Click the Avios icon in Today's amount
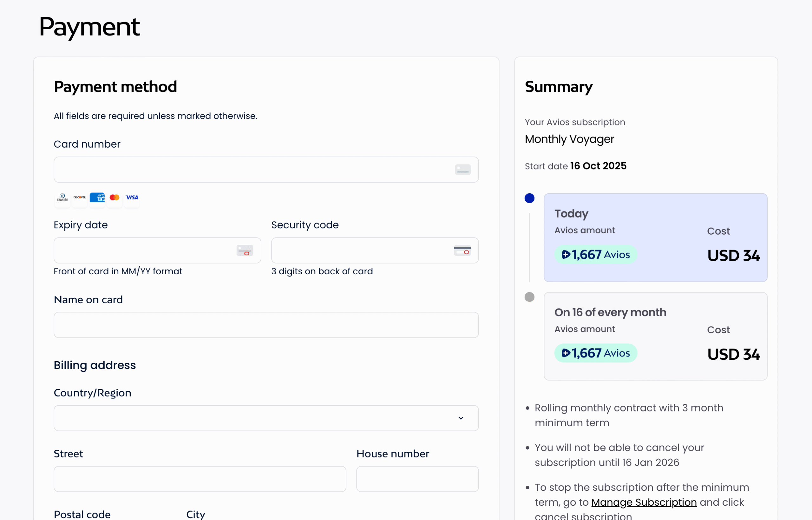812x520 pixels. [566, 255]
